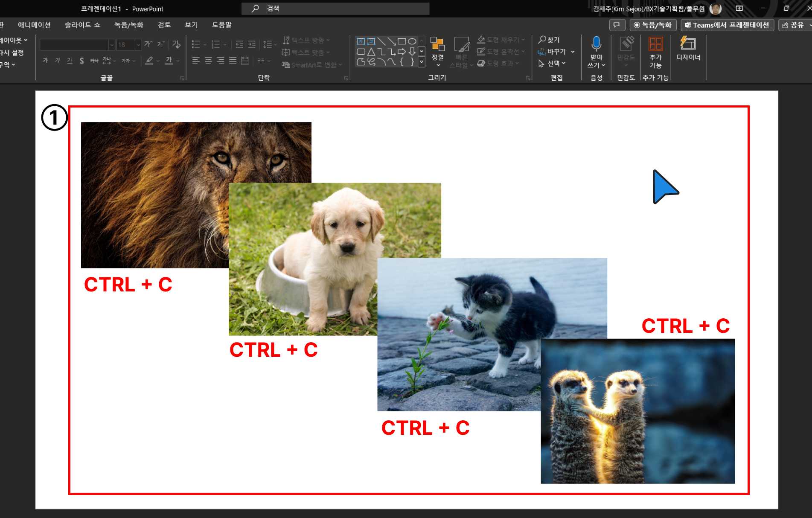Select the horizontal text box shape
Screen dimensions: 812x518
click(x=361, y=41)
